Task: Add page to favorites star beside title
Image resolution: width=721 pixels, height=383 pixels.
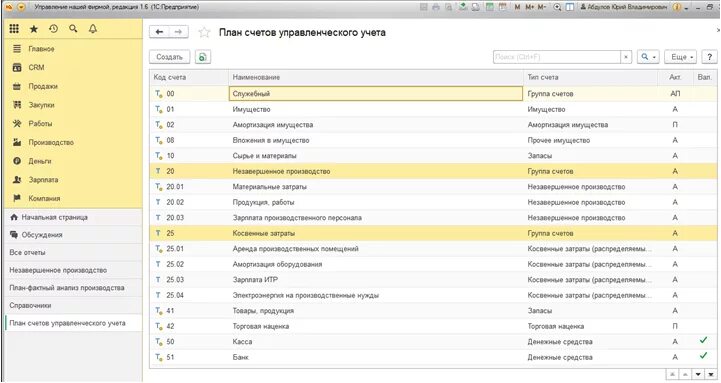Action: click(204, 32)
